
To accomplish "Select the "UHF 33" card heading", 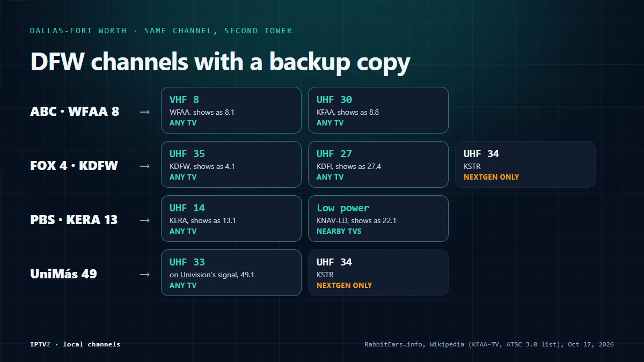I will (x=187, y=262).
